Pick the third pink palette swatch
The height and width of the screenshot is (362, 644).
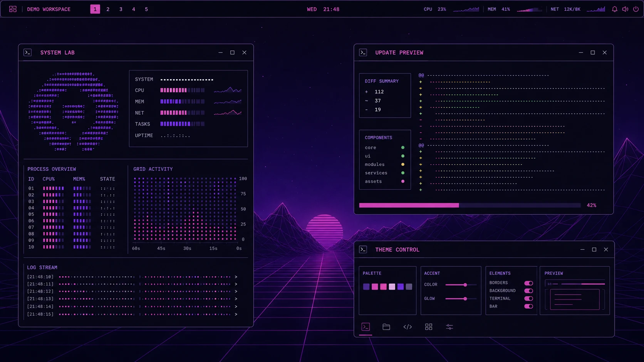383,287
